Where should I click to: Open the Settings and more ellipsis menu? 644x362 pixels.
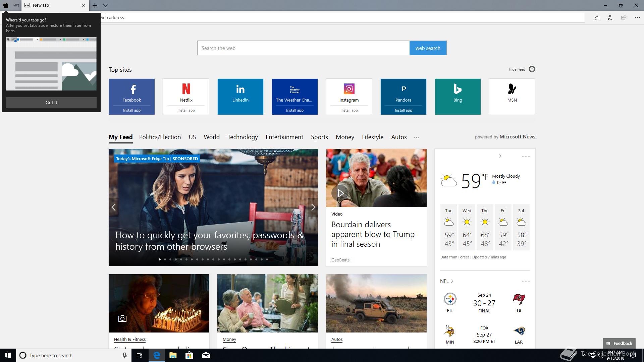click(x=637, y=17)
